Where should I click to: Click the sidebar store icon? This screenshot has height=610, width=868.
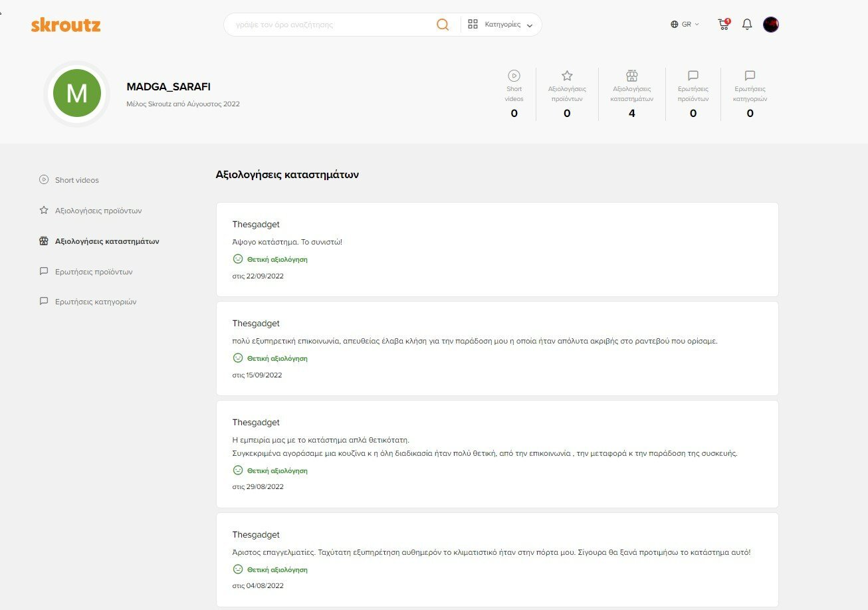(44, 241)
